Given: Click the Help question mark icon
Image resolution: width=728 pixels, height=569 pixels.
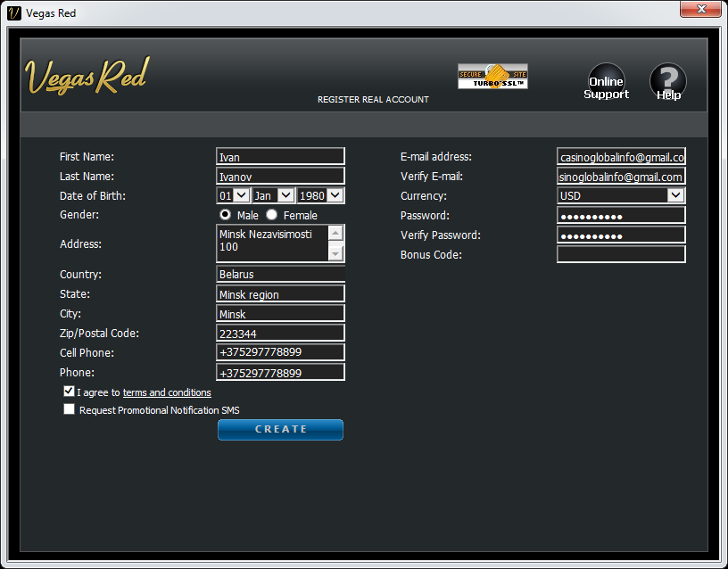Looking at the screenshot, I should 668,82.
